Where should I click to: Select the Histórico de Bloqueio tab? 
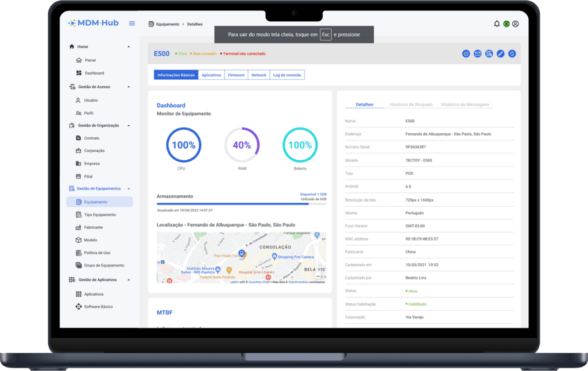[411, 105]
